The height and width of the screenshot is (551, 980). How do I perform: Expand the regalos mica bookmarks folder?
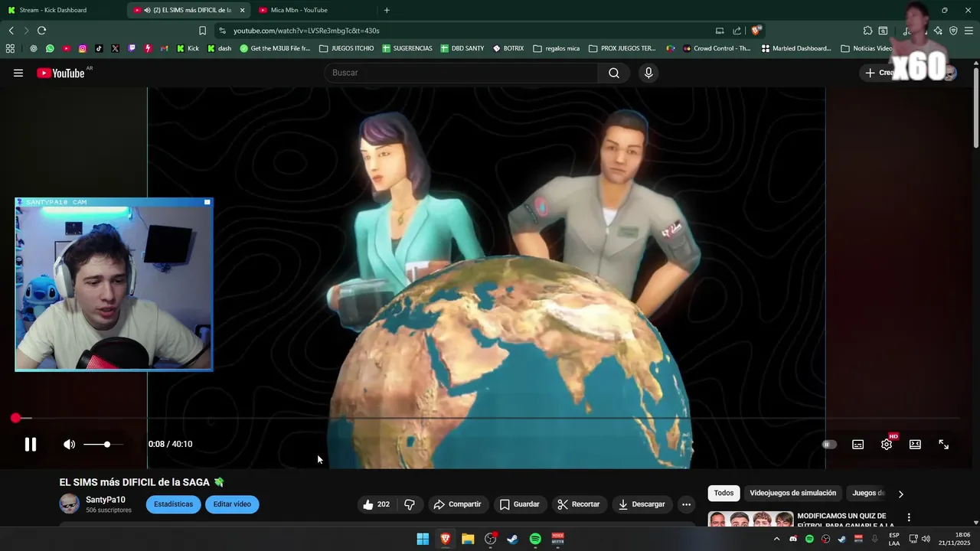point(557,48)
